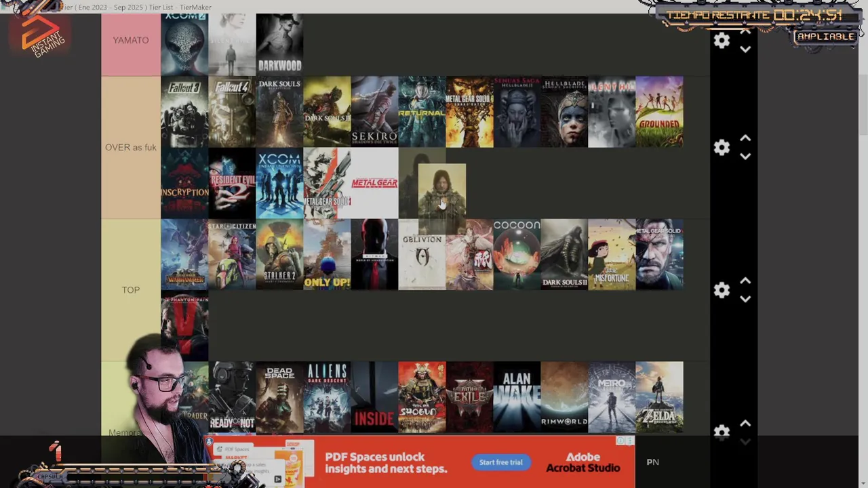Screen dimensions: 868x488
Task: Select the Dark Souls III cover
Action: tap(327, 112)
